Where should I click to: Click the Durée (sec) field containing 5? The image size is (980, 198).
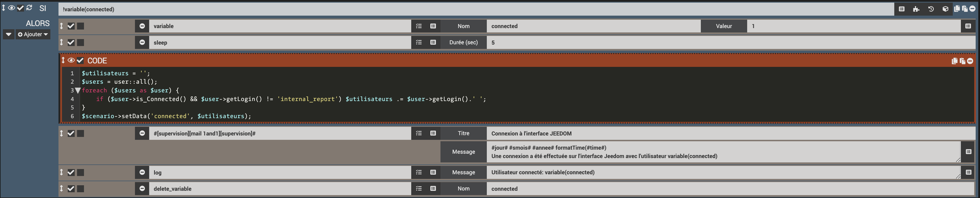731,42
